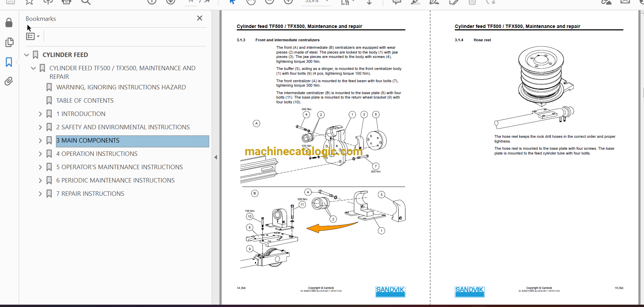Select the 2 SAFETY AND ENVIRONMENTAL INSTRUCTIONS bookmark
Viewport: 644px width, 307px height.
tap(123, 127)
